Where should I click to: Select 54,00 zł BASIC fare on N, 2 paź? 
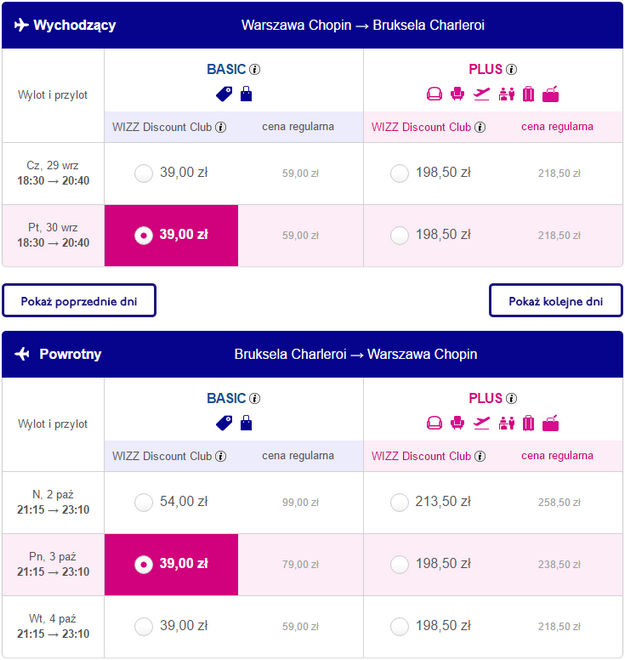(x=144, y=502)
